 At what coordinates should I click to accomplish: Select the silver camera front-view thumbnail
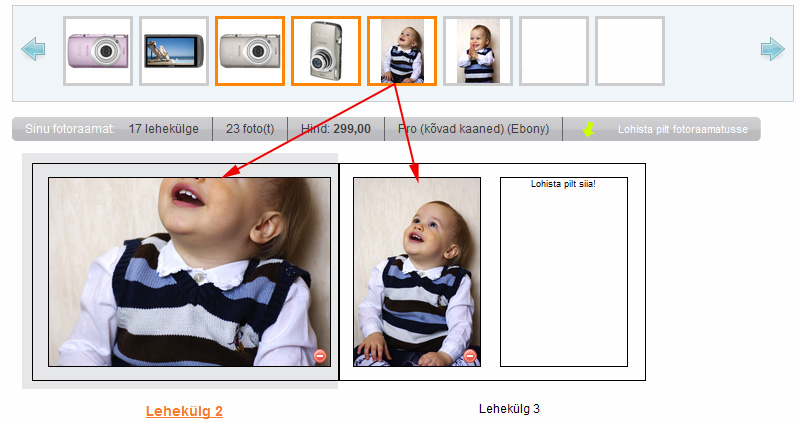coord(250,51)
